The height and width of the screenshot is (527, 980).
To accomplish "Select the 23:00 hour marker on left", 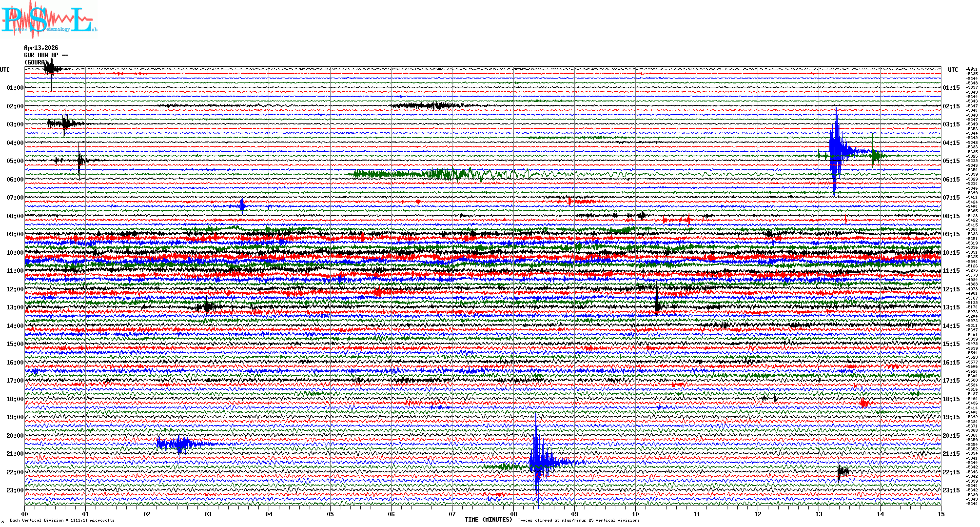I will [15, 490].
